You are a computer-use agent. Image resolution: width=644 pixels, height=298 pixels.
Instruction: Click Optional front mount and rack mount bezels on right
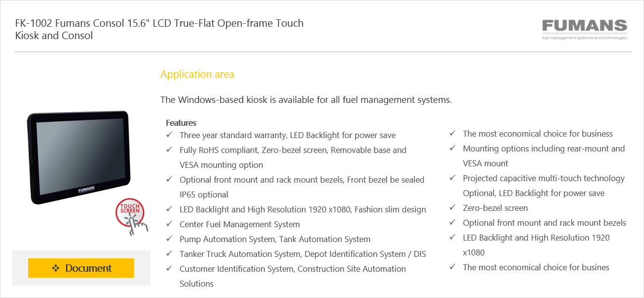545,223
